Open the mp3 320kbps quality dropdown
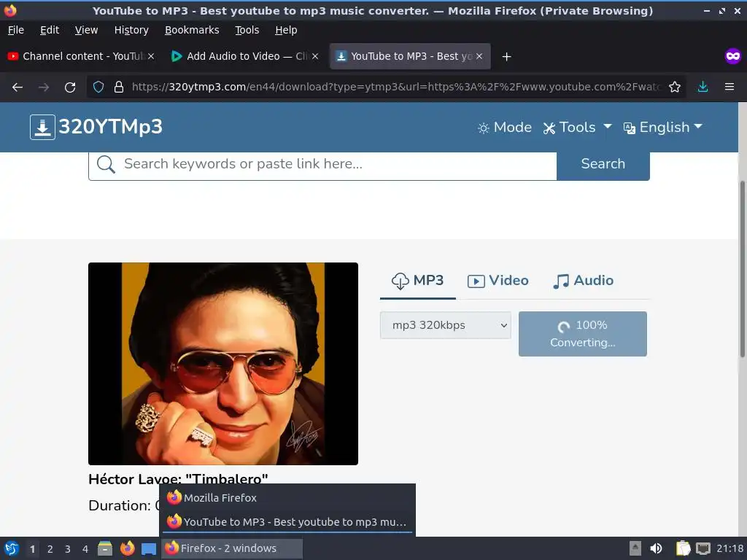This screenshot has width=747, height=560. (446, 325)
